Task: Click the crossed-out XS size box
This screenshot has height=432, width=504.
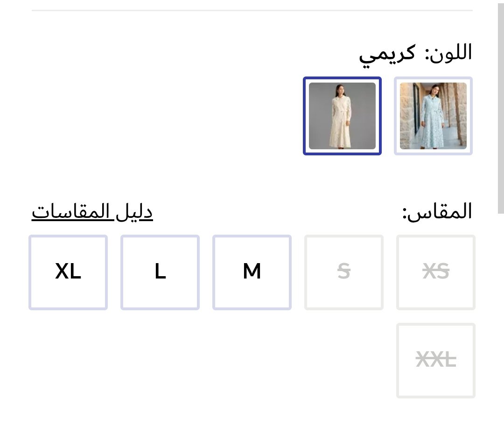Action: coord(435,272)
